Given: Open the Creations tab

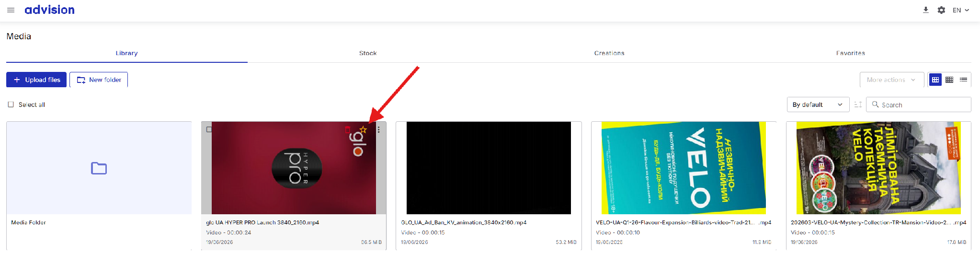Looking at the screenshot, I should (609, 53).
